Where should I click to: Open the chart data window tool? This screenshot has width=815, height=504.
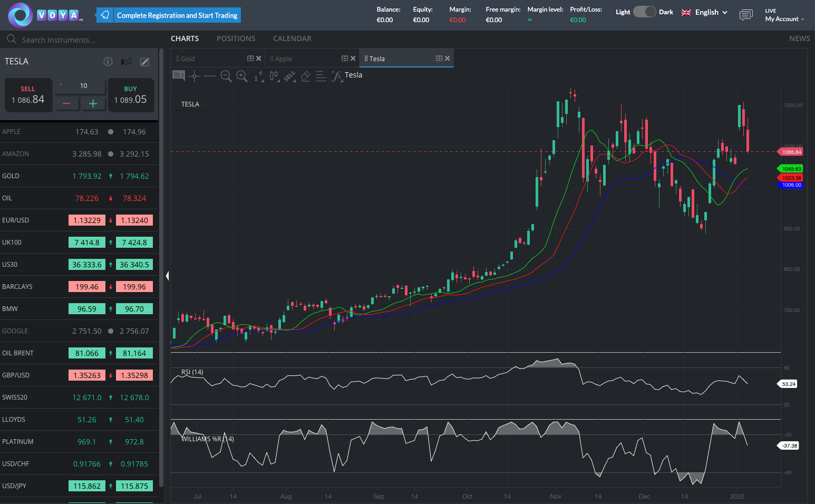click(x=179, y=76)
